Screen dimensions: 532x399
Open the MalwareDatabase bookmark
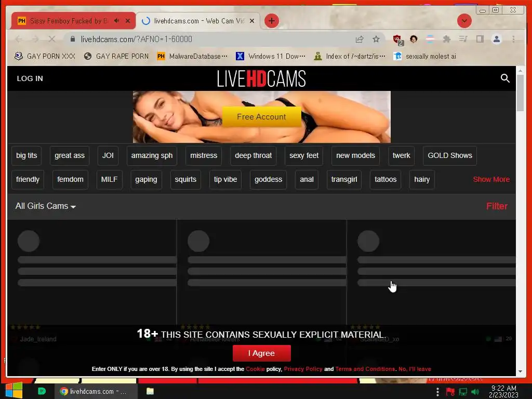(192, 56)
